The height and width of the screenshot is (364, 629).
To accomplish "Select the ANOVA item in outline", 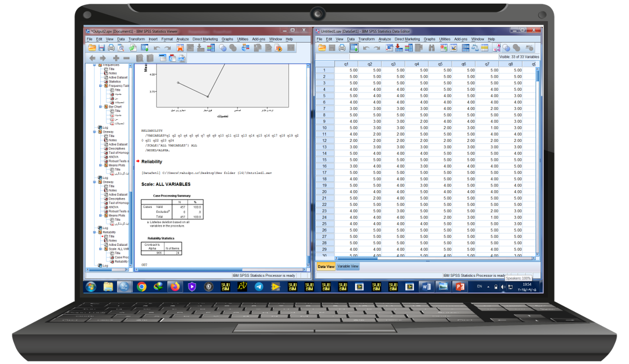I will pyautogui.click(x=112, y=157).
